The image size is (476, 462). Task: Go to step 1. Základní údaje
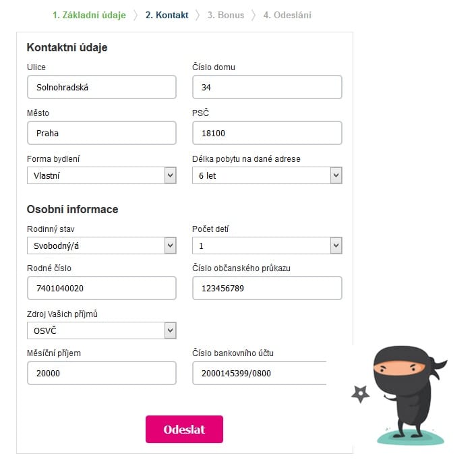89,15
